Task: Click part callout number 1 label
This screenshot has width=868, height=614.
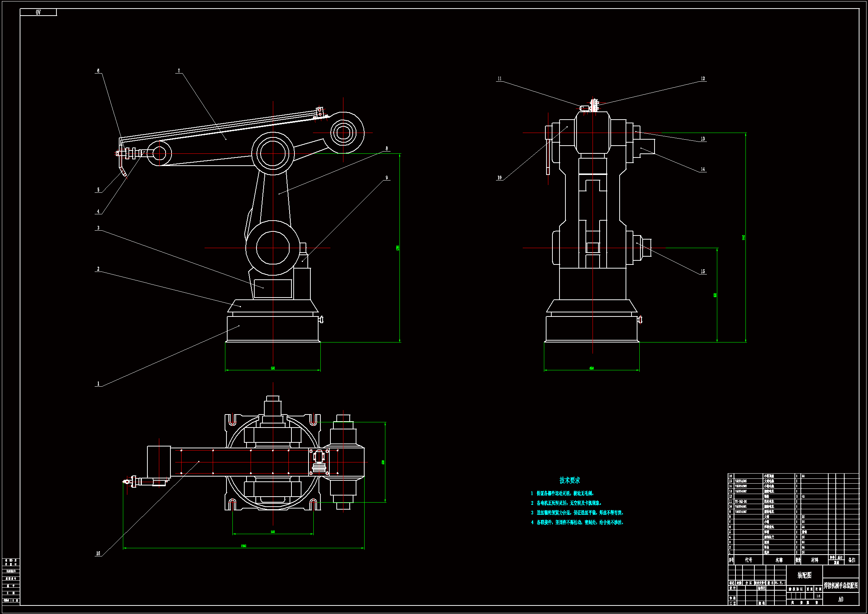Action: (x=98, y=384)
